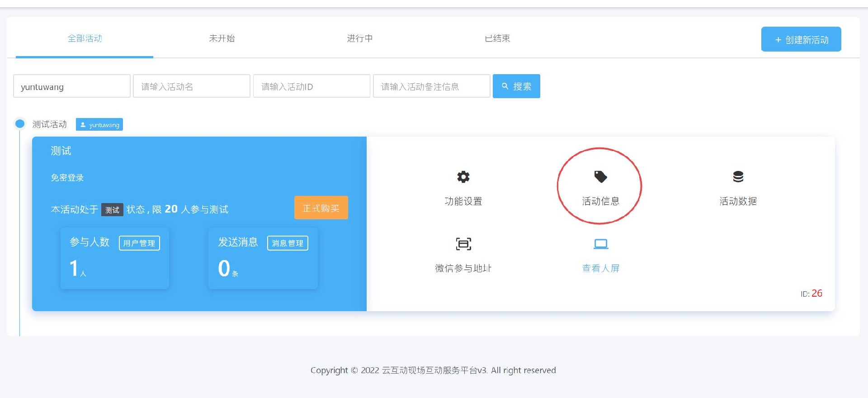Focus the 请输入活动备注信息 input field
Screen dimensions: 868x398
[431, 86]
